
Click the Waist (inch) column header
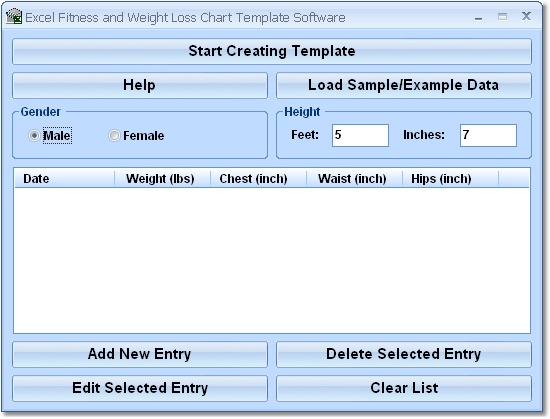point(354,178)
